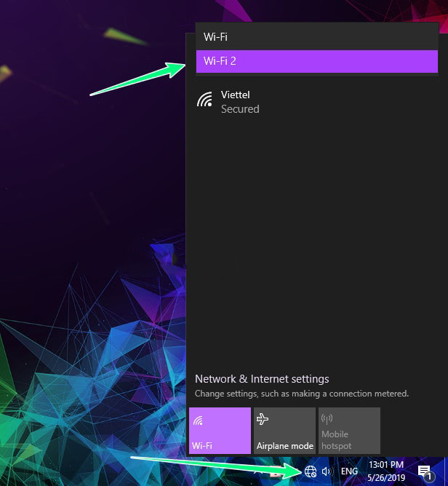Connect to the Viettel network
448x486 pixels.
coord(316,102)
